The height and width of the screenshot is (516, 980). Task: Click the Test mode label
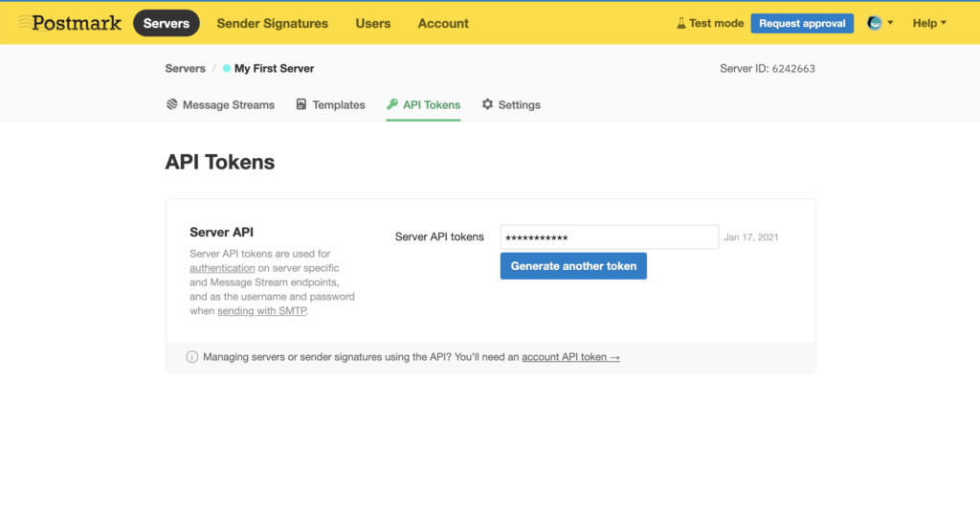pyautogui.click(x=716, y=23)
